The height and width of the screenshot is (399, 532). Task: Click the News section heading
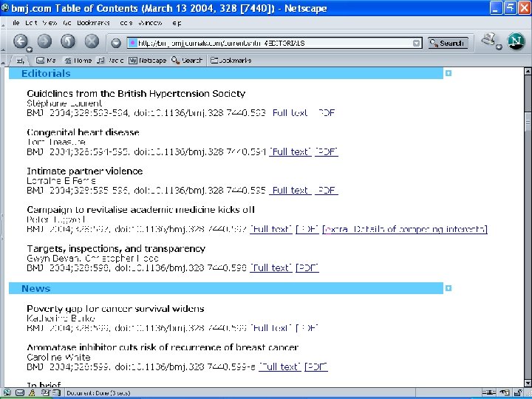tap(35, 288)
